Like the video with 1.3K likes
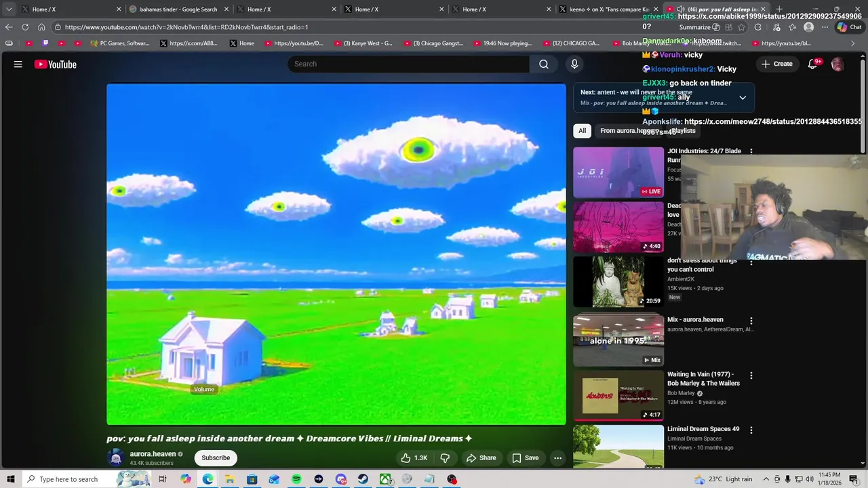 coord(414,457)
